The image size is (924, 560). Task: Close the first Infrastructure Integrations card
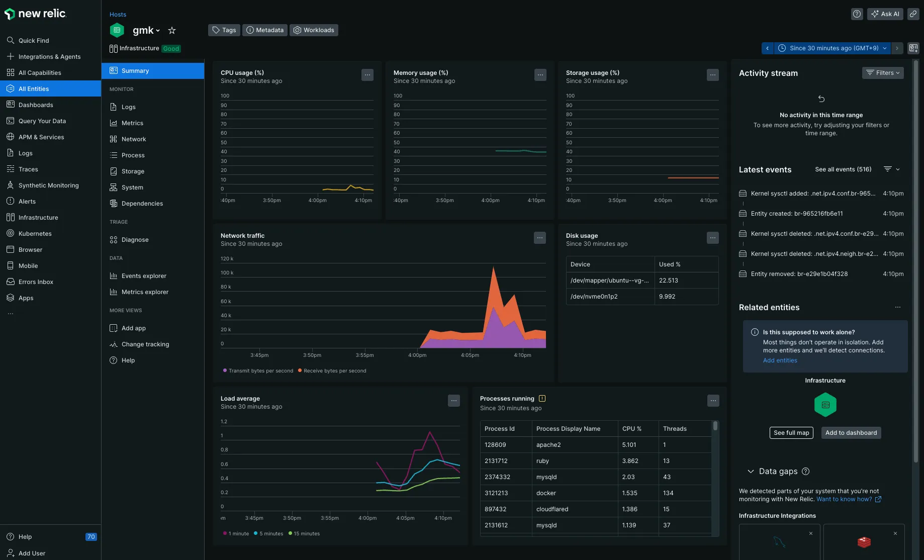pos(811,533)
